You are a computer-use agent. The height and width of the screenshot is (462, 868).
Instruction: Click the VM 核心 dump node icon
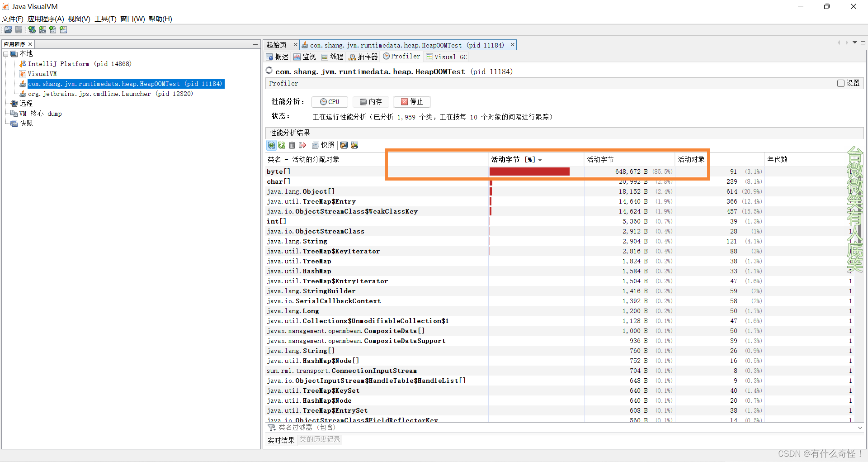click(14, 114)
